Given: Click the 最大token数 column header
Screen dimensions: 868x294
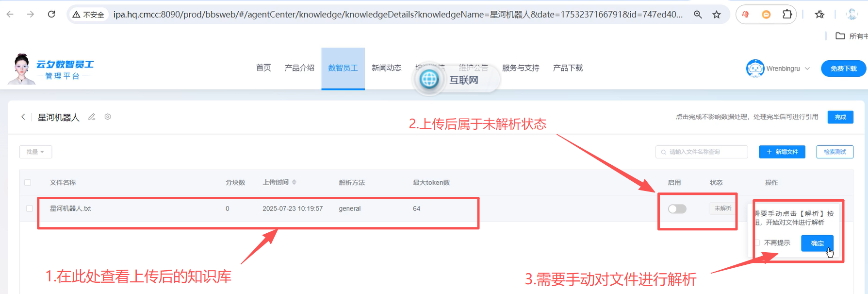Looking at the screenshot, I should [x=431, y=183].
